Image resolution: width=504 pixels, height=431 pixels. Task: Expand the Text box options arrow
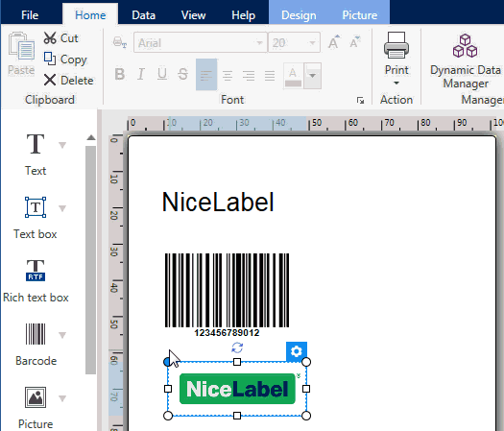62,208
